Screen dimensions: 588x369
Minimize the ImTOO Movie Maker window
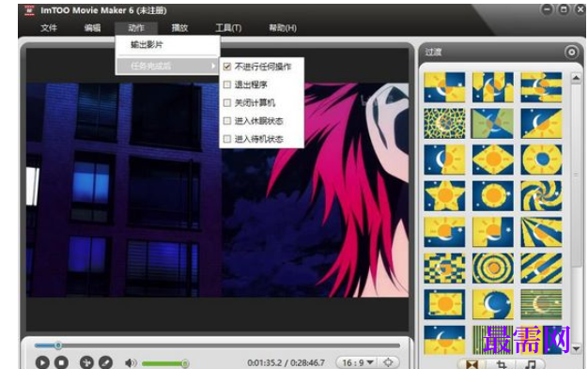pos(548,9)
